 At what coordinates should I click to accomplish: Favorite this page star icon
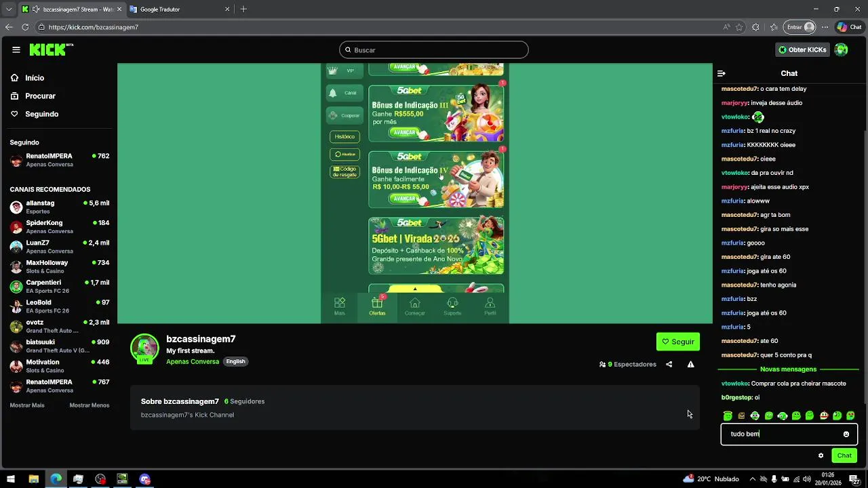coord(739,27)
